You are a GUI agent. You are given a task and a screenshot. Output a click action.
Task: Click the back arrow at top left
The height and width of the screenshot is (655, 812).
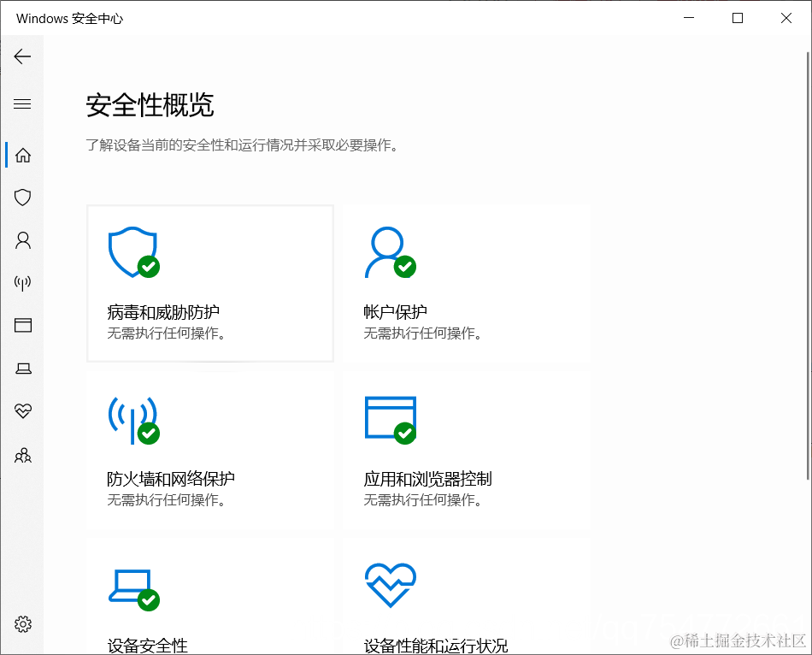(23, 56)
